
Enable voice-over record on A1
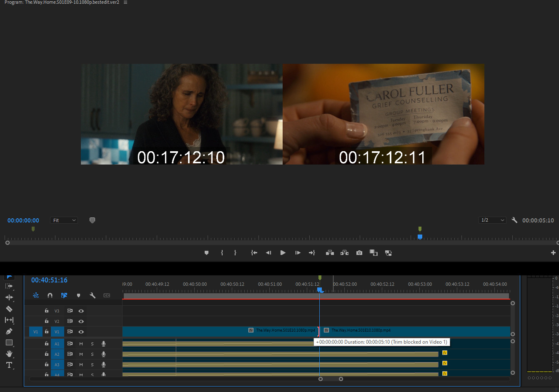(103, 344)
